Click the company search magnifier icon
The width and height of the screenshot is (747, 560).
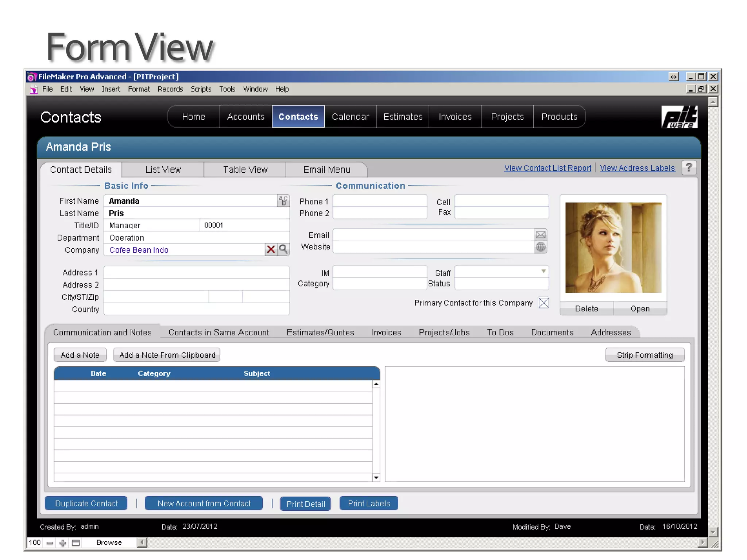(283, 249)
